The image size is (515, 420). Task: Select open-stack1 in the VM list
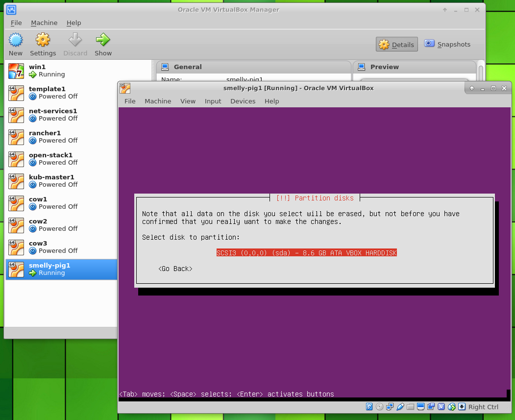point(61,159)
